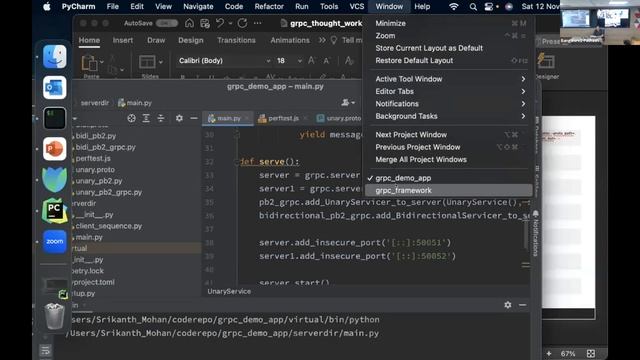The image size is (640, 360).
Task: Click PowerPoint Home icon in title bar
Action: 189,23
